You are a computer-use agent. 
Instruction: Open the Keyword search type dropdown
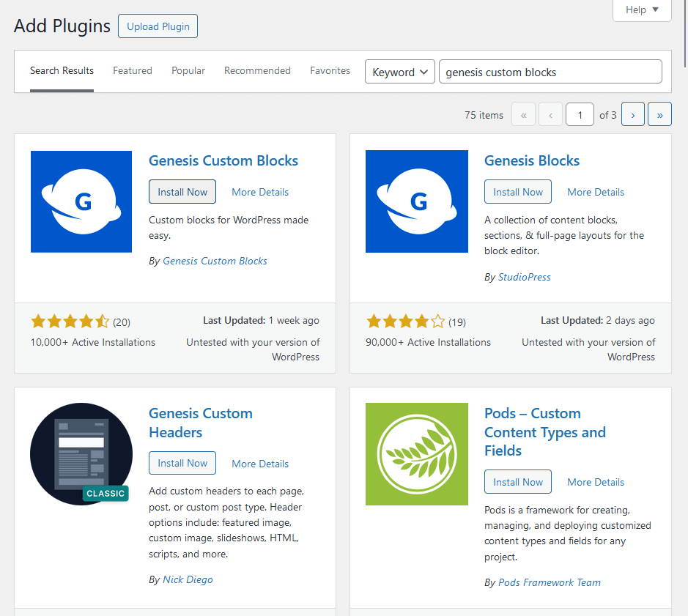(400, 72)
